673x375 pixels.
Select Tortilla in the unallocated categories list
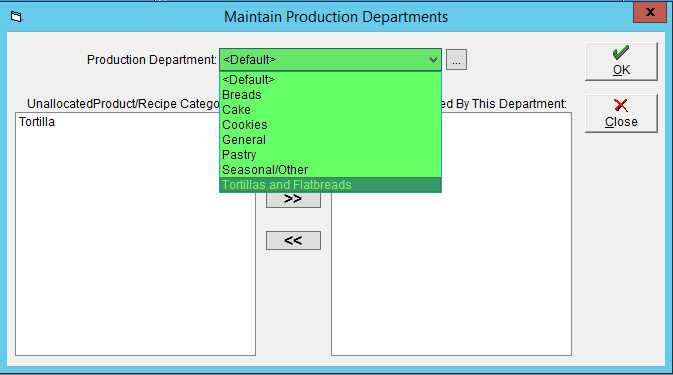37,122
